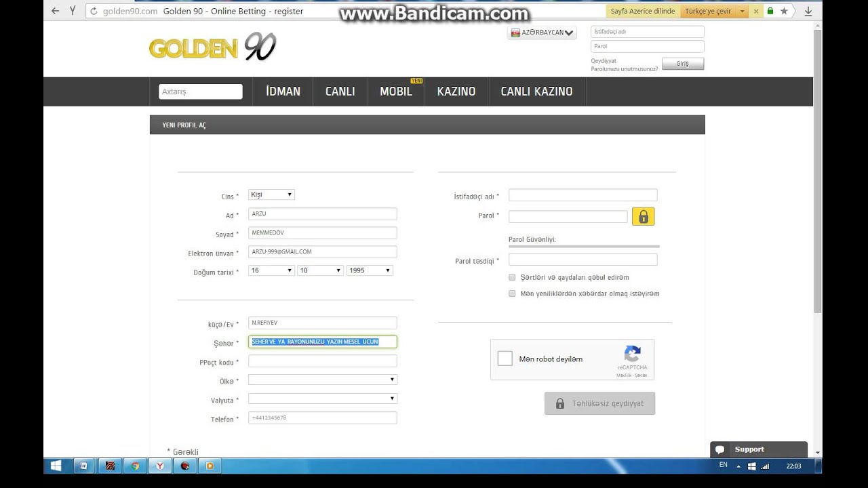Click the Qeydiyyat link
This screenshot has height=488, width=868.
click(x=604, y=61)
